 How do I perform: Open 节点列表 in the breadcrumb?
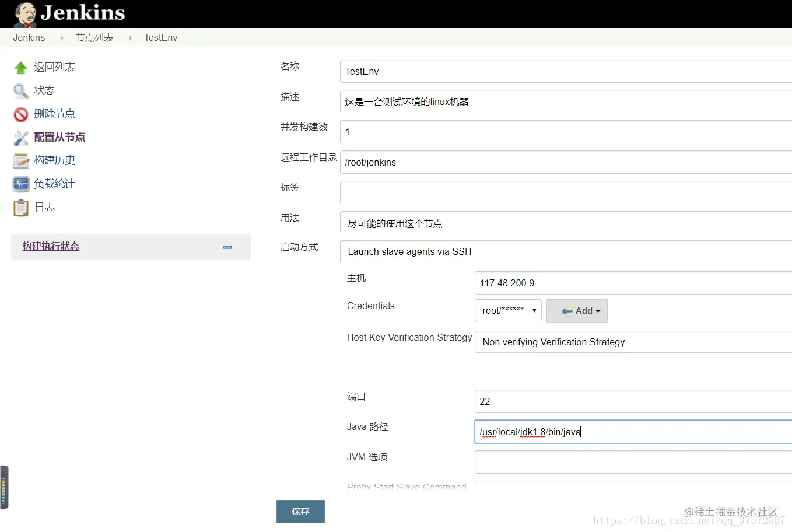[x=94, y=38]
